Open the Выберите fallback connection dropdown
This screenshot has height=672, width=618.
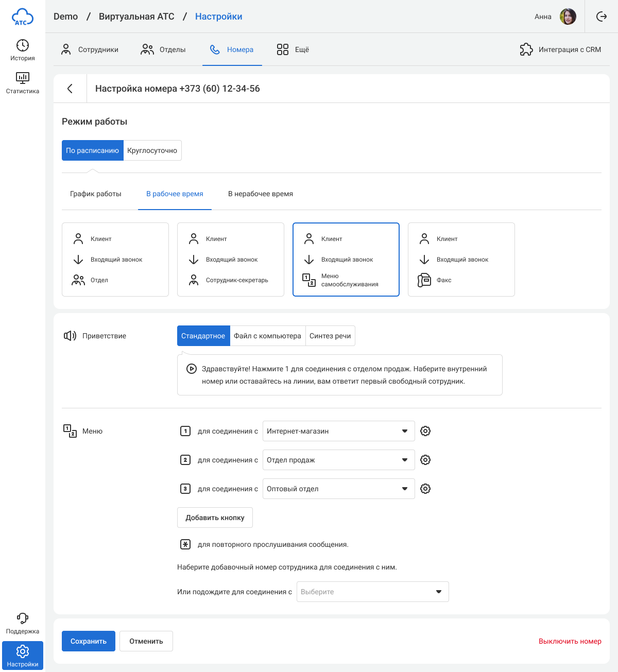[372, 592]
